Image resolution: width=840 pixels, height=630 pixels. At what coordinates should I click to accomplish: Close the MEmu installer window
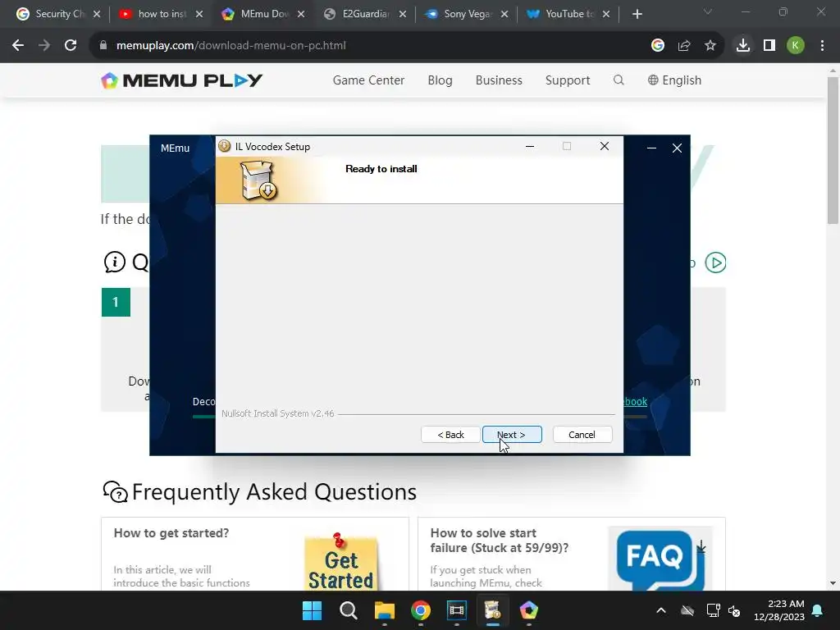tap(677, 148)
